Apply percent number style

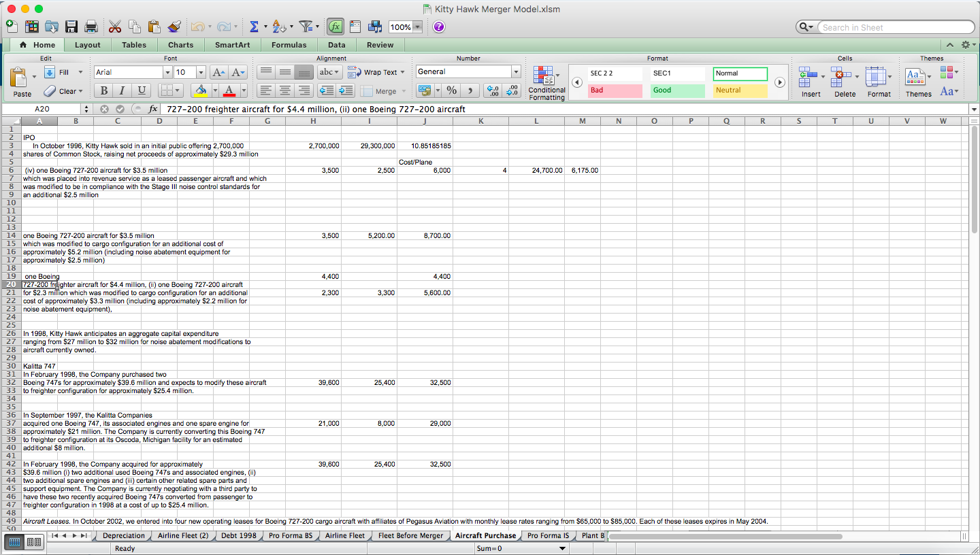point(452,90)
